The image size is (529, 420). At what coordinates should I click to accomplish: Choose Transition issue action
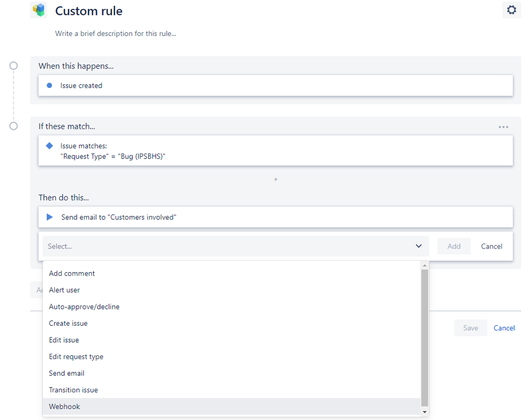pyautogui.click(x=231, y=390)
